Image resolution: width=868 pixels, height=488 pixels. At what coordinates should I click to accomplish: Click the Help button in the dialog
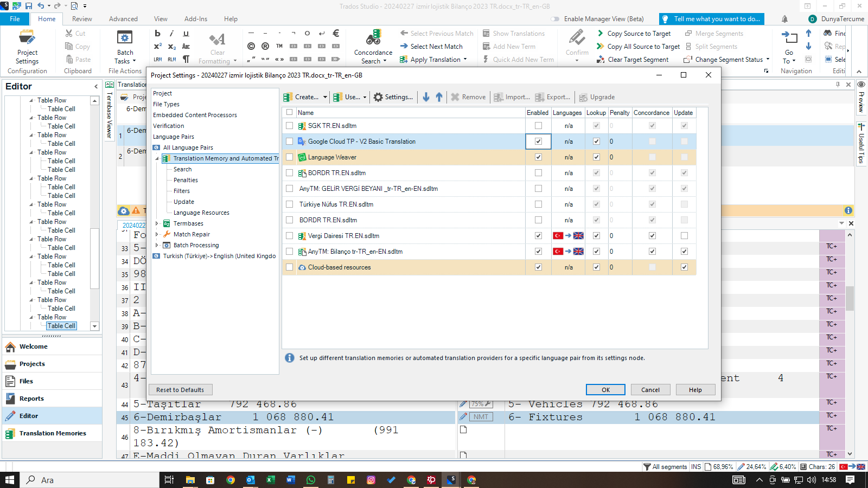pyautogui.click(x=695, y=390)
